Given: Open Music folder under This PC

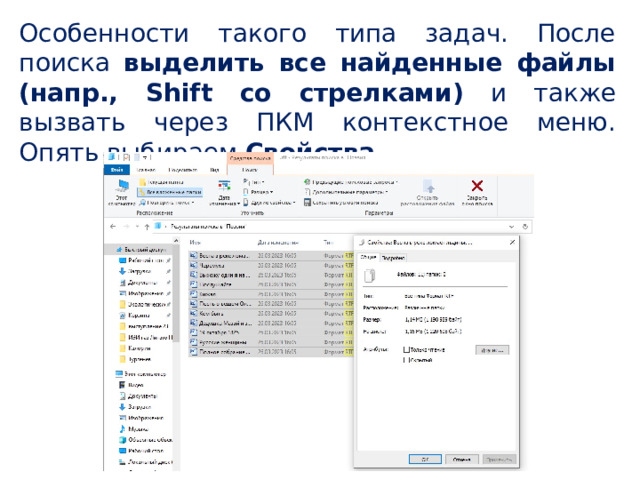Looking at the screenshot, I should click(133, 429).
